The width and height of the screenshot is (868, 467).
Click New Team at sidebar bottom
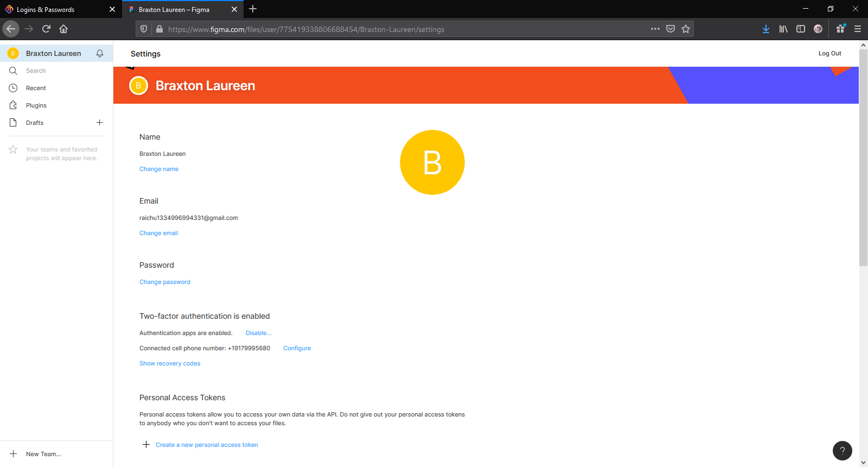[x=43, y=454]
